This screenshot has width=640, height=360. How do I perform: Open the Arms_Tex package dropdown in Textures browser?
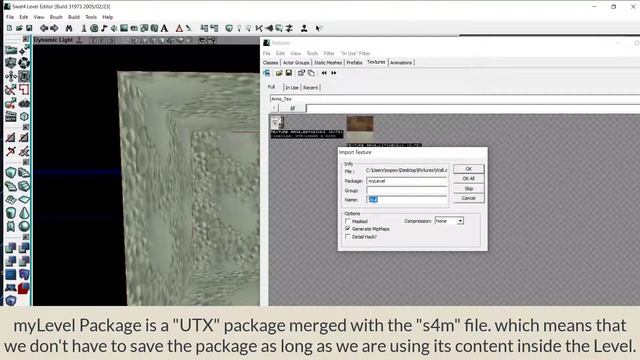(455, 99)
